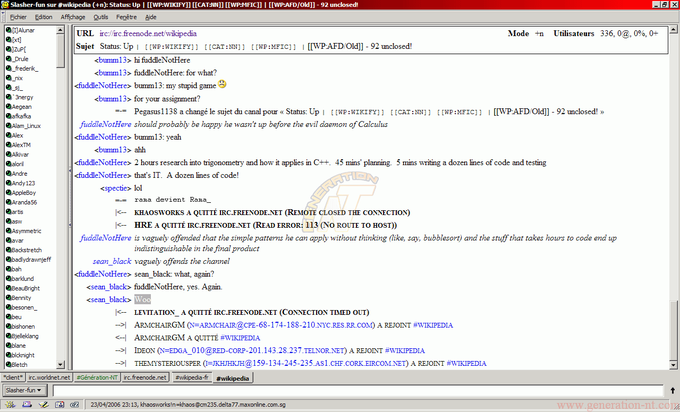Toggle the online/offline connection icon in status bar
This screenshot has width=680, height=412.
pyautogui.click(x=75, y=404)
